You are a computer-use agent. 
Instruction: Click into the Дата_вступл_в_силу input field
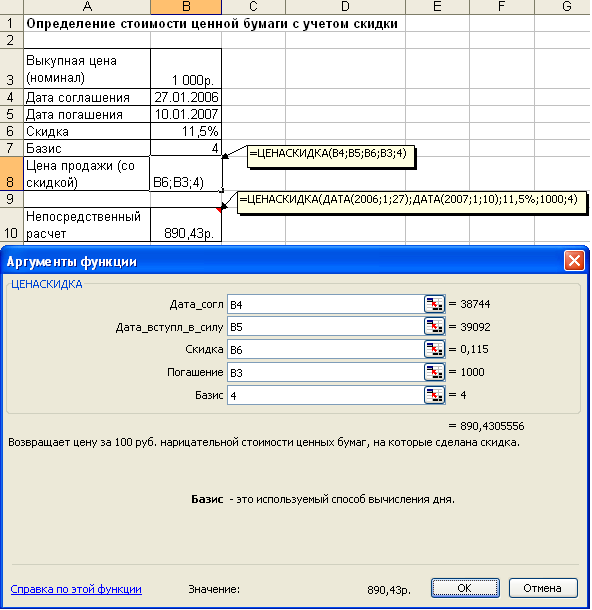326,327
